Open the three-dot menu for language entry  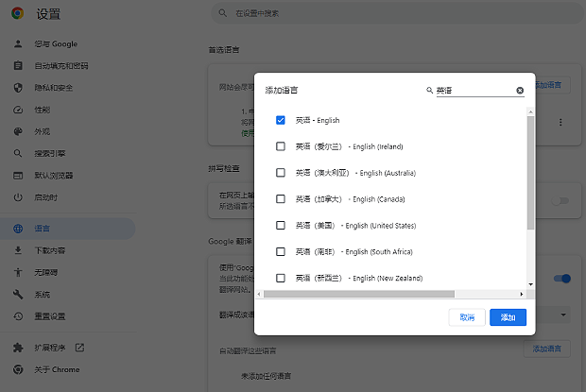tap(560, 123)
